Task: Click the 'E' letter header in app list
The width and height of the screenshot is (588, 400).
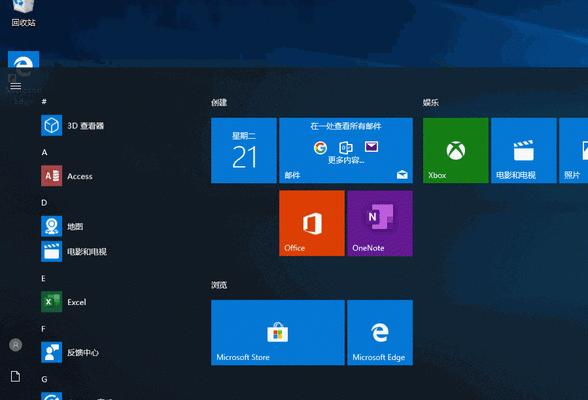Action: point(43,279)
